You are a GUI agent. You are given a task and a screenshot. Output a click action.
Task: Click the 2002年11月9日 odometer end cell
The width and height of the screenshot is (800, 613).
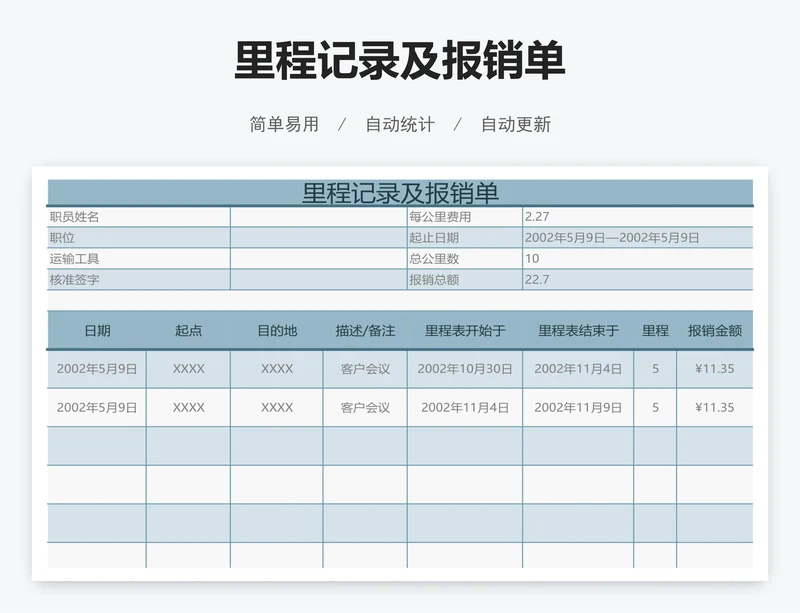(x=578, y=408)
